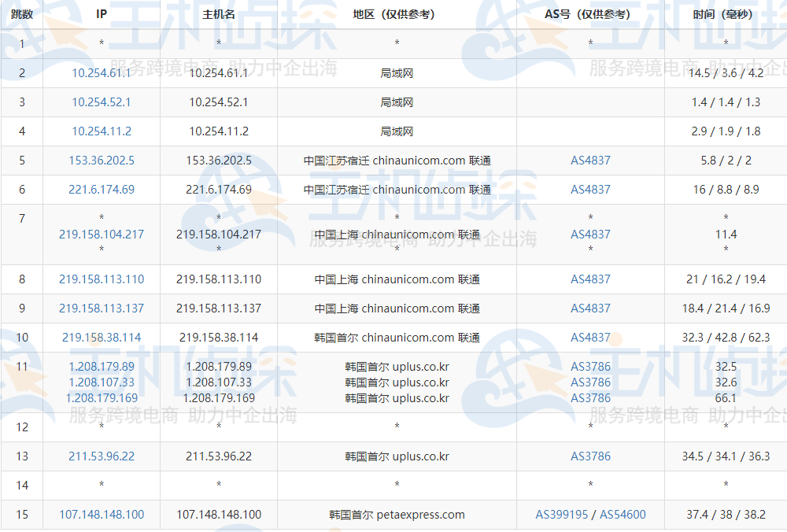Click the 时间（毫秒）column header
The height and width of the screenshot is (532, 787).
point(724,13)
